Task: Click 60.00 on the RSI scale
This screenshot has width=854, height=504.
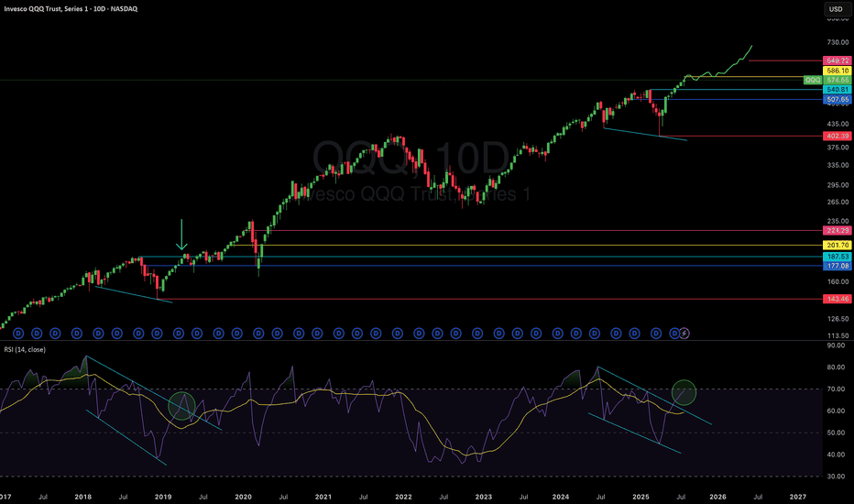Action: pos(836,411)
